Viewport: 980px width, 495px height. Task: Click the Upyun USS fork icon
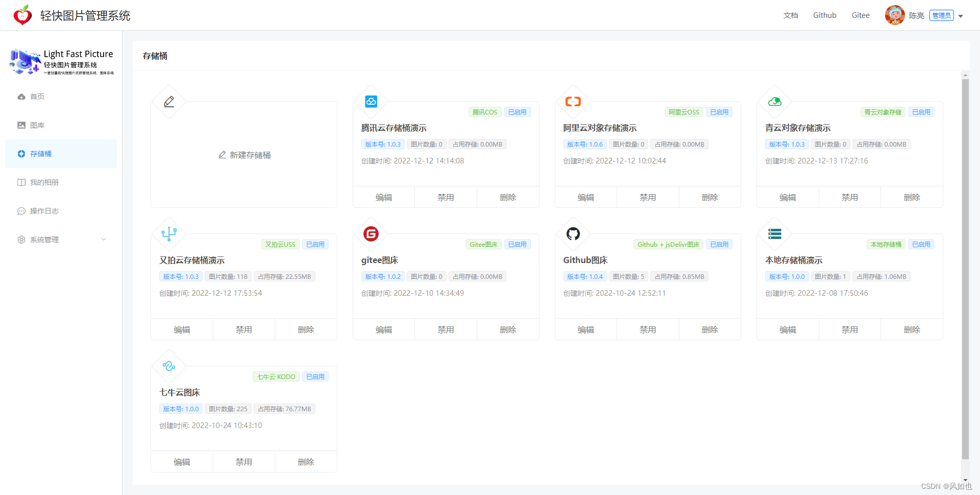pos(169,234)
